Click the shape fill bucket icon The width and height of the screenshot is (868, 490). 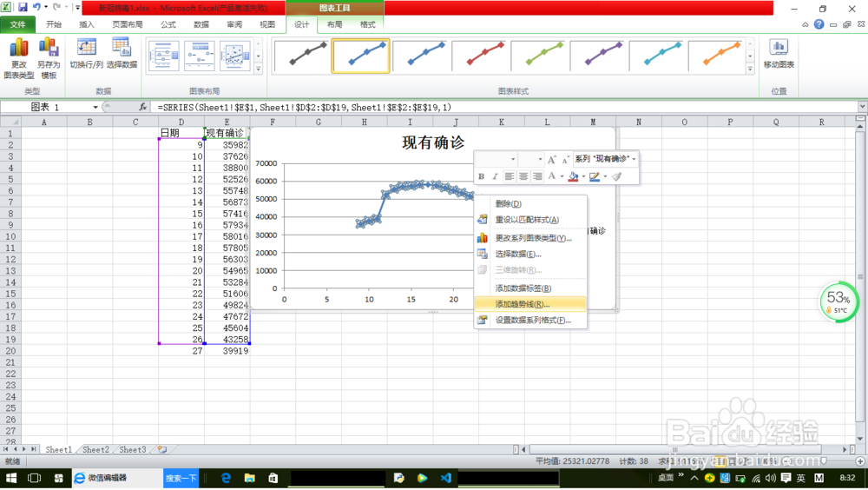[x=574, y=176]
